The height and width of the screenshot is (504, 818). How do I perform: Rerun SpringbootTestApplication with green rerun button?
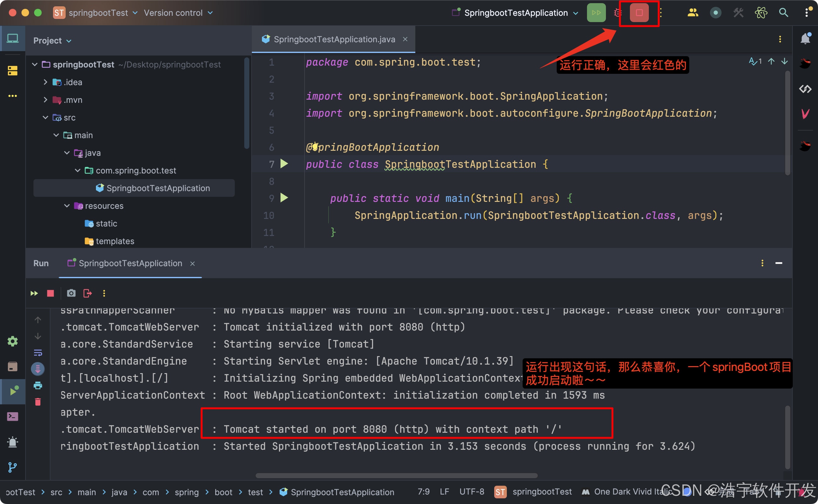coord(596,13)
